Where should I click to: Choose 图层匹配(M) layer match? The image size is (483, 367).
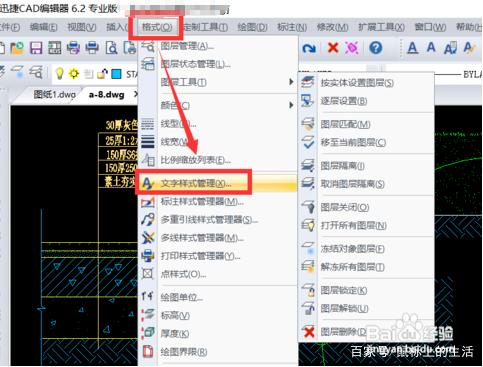coord(345,124)
